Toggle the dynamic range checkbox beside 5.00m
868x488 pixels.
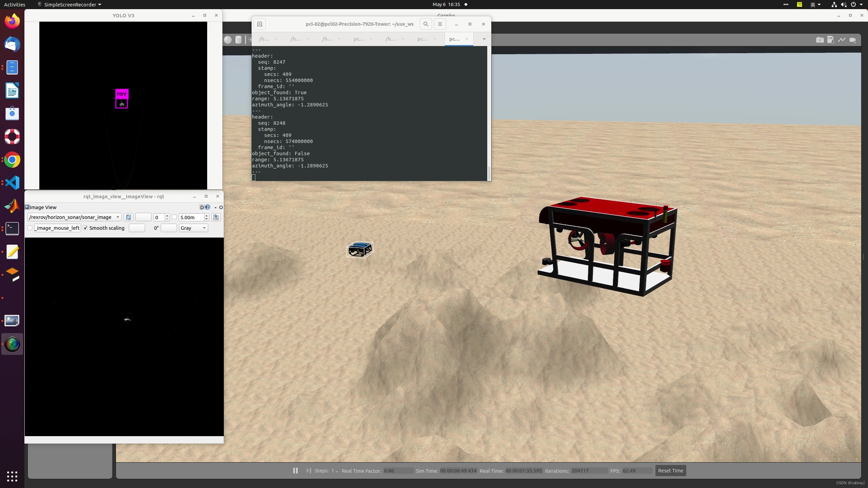coord(174,217)
